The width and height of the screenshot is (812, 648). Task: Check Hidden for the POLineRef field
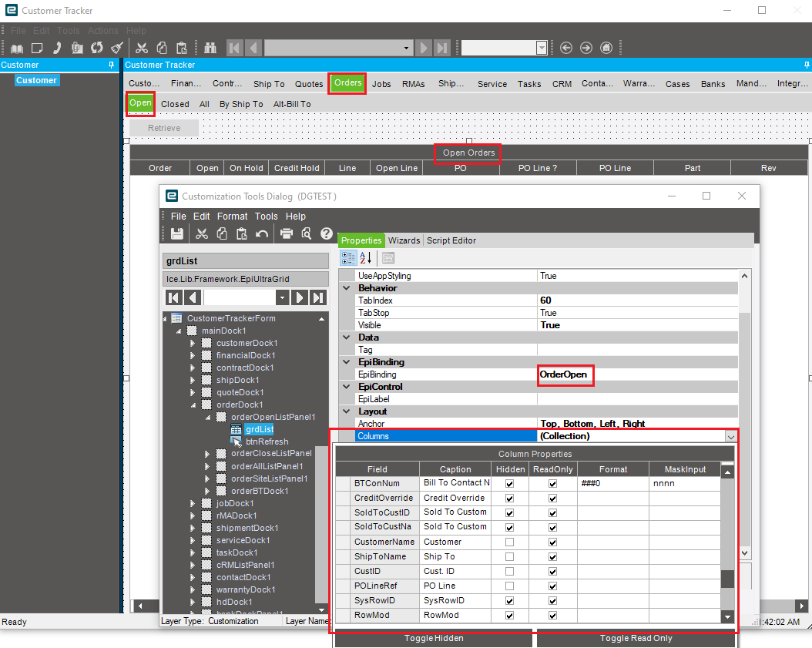coord(509,586)
